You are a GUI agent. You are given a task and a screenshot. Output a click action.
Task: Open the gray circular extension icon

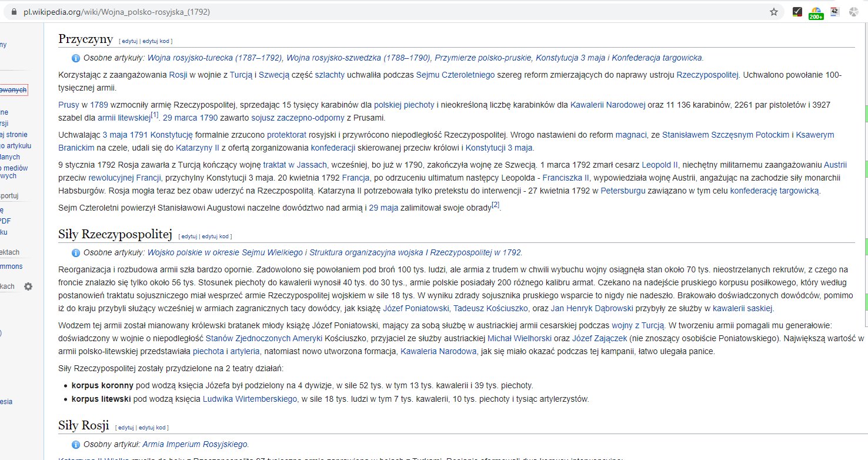(853, 12)
